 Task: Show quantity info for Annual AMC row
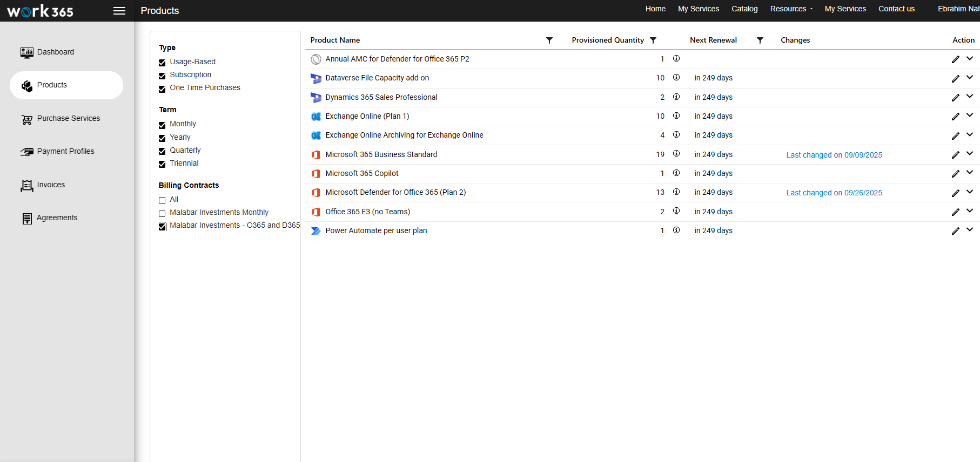(x=676, y=58)
